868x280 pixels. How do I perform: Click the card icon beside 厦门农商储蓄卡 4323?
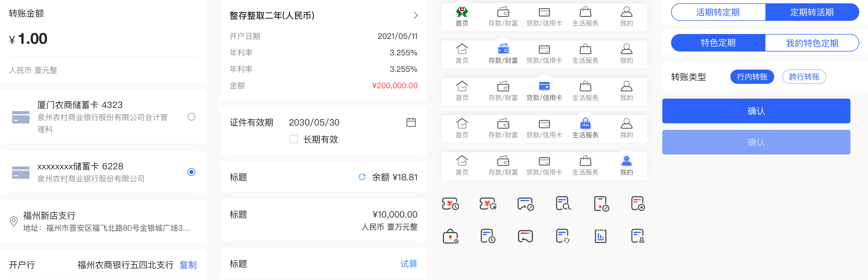[21, 117]
